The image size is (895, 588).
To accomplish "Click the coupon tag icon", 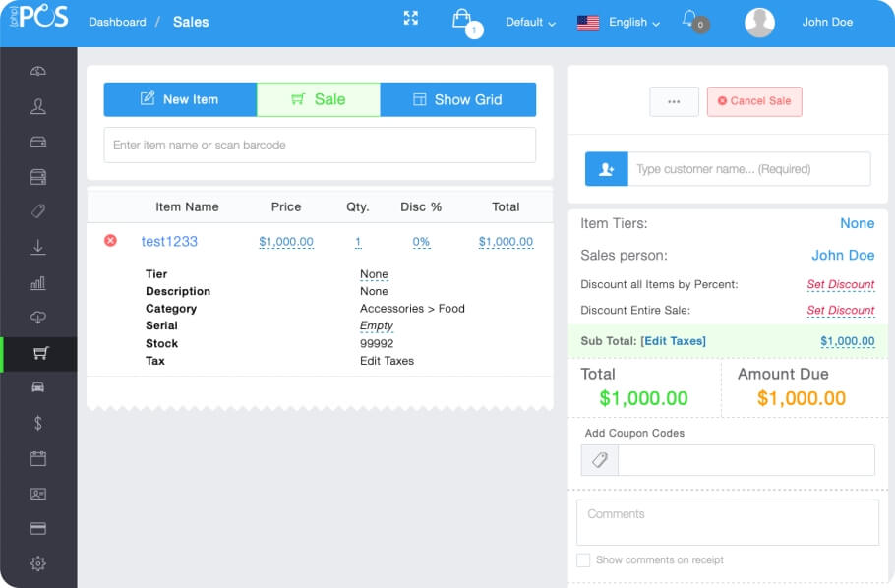I will pos(599,460).
